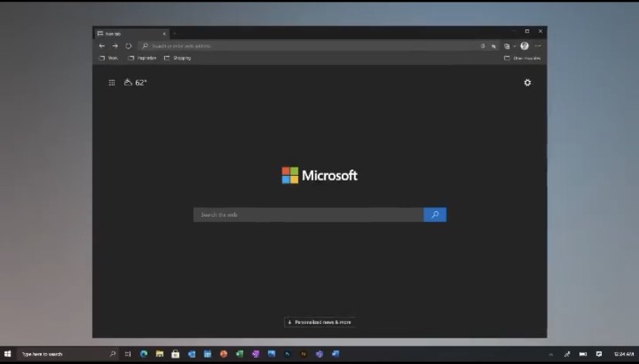Open the taskbar clock
The width and height of the screenshot is (639, 364).
point(624,354)
